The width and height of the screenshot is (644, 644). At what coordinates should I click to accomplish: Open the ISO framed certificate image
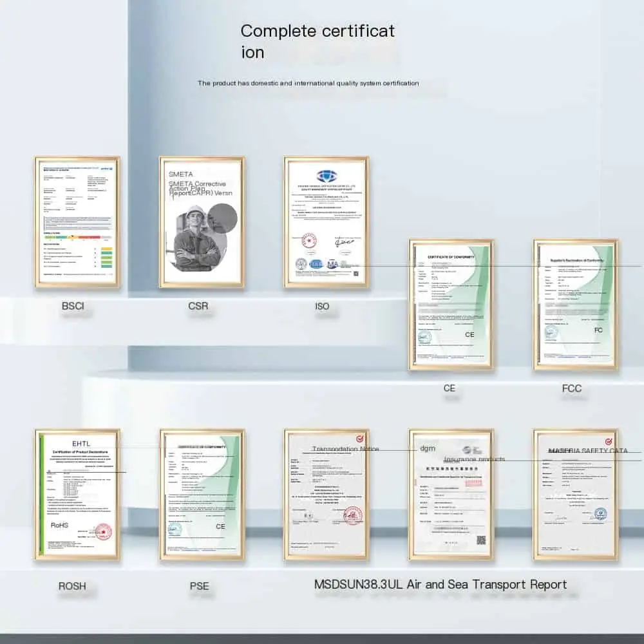click(327, 222)
